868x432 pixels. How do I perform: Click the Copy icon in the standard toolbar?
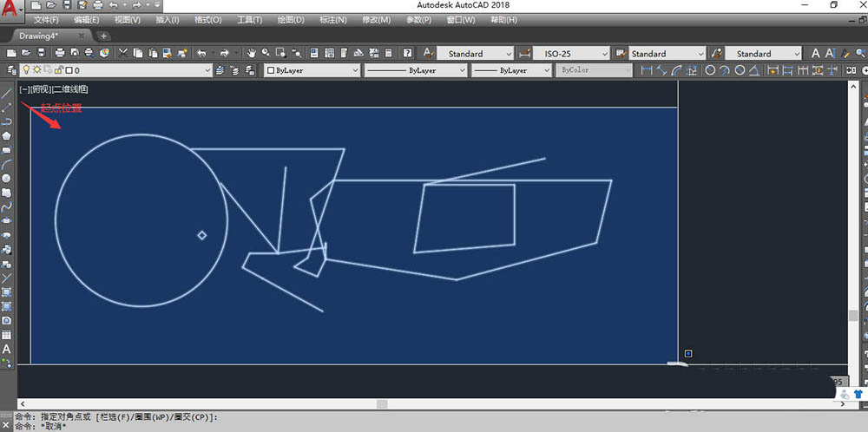(x=138, y=53)
